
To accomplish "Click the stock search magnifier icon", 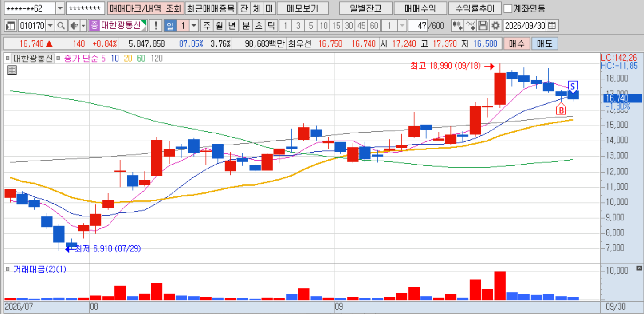I will point(61,26).
